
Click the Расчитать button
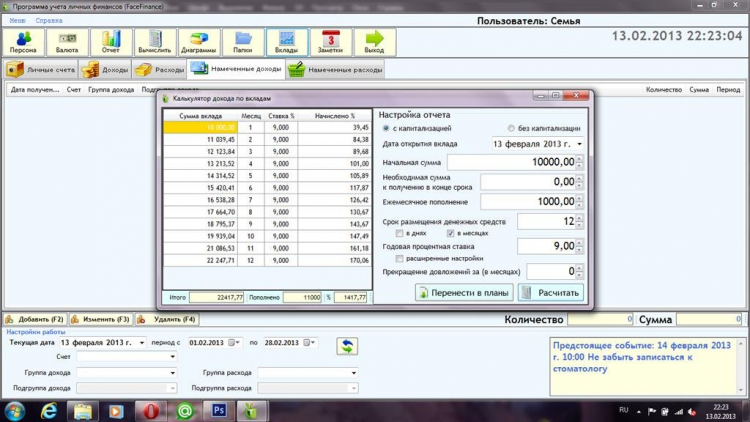tap(551, 293)
